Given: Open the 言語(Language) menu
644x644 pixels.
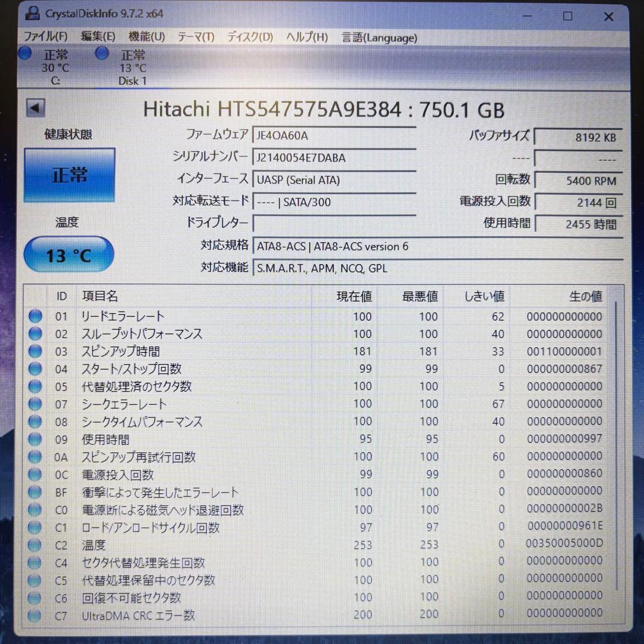Looking at the screenshot, I should tap(379, 38).
